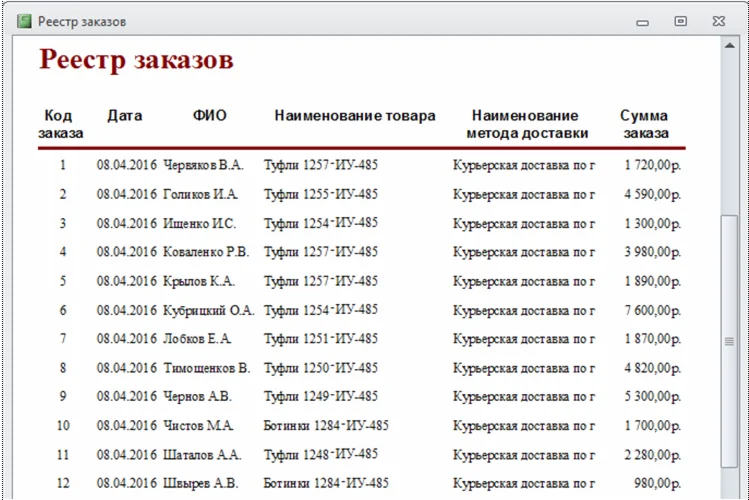Click order amount 980,00р.

657,483
